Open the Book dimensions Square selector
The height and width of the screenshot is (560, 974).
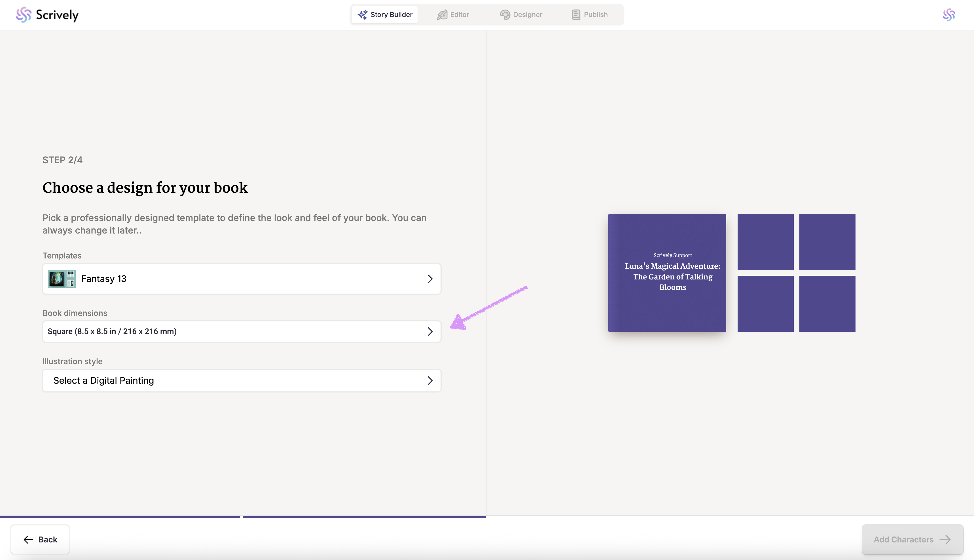pos(242,332)
